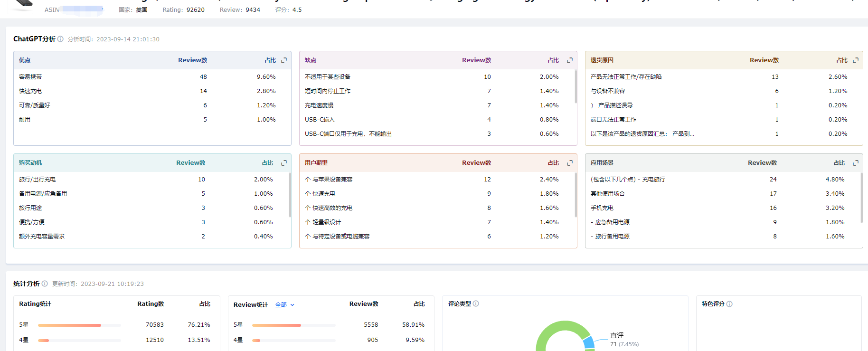The width and height of the screenshot is (868, 351).
Task: Select the 耐用 row in 优点
Action: coord(152,120)
